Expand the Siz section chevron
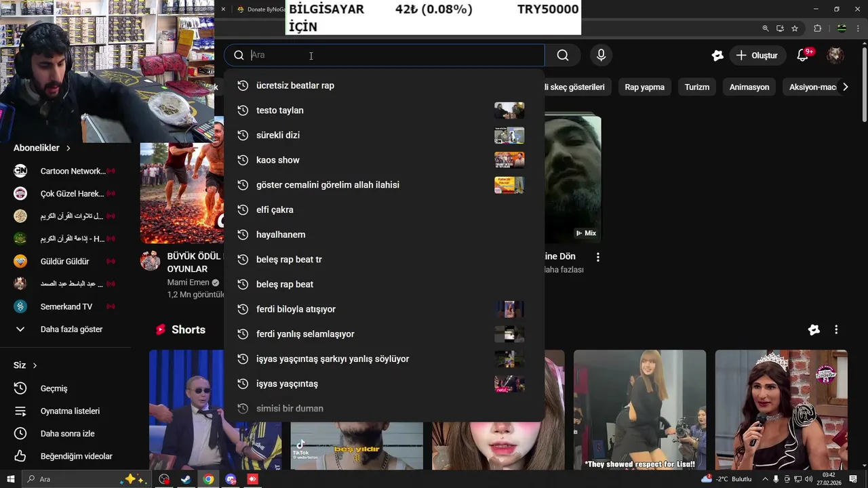The width and height of the screenshot is (868, 488). point(35,365)
